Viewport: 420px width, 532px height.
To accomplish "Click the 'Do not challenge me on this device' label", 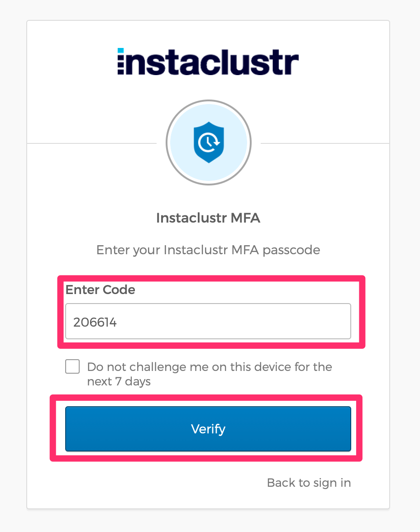I will click(x=210, y=366).
